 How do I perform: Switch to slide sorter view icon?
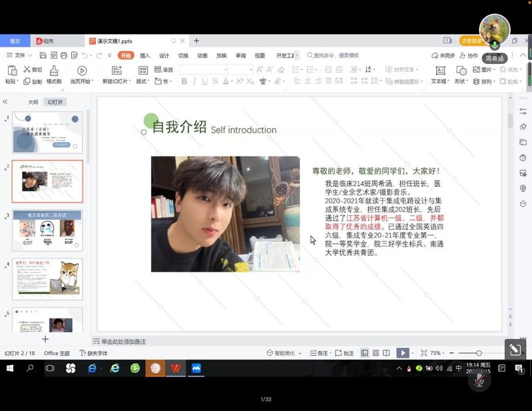(376, 353)
